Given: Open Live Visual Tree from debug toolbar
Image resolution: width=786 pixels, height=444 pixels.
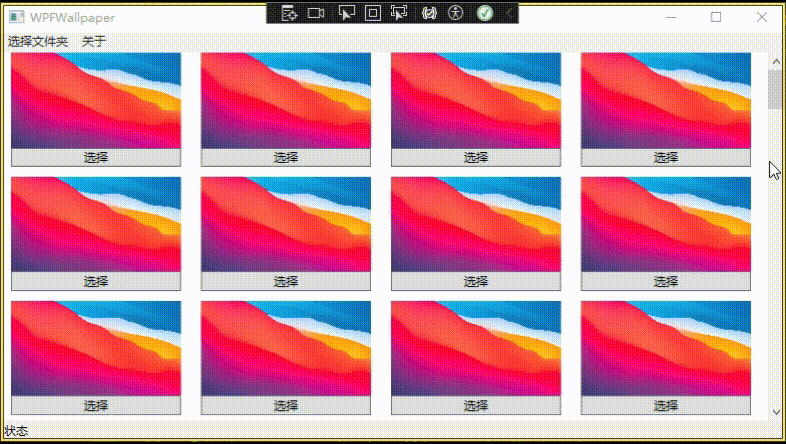Looking at the screenshot, I should pos(289,14).
